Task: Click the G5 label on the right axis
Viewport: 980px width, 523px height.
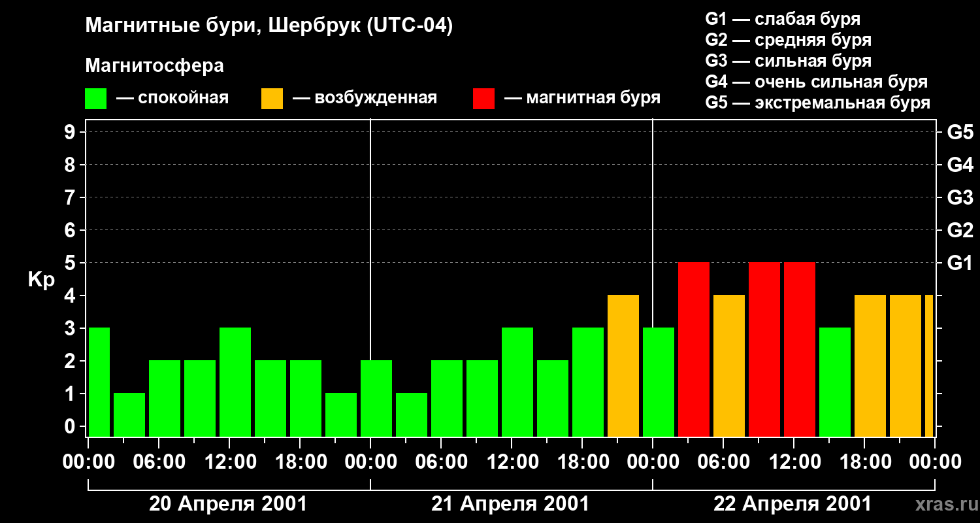Action: (960, 132)
